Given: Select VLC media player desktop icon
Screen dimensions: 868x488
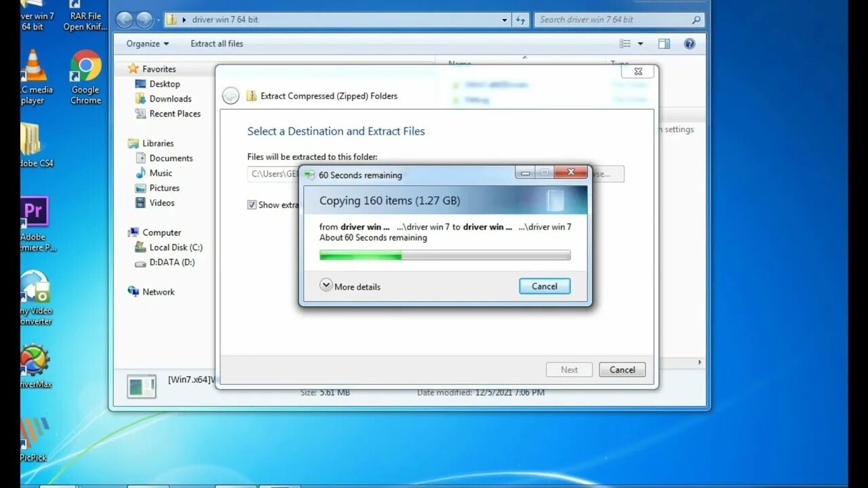Looking at the screenshot, I should [x=34, y=77].
